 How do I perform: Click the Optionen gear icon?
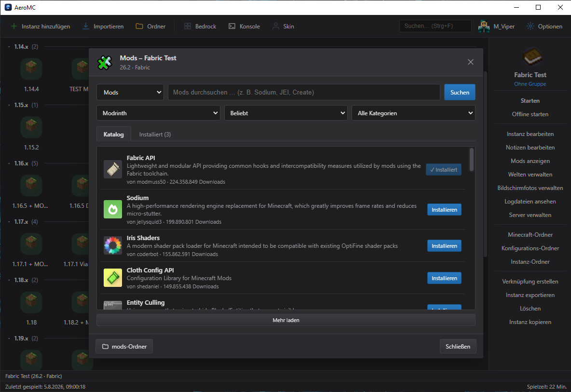tap(530, 26)
